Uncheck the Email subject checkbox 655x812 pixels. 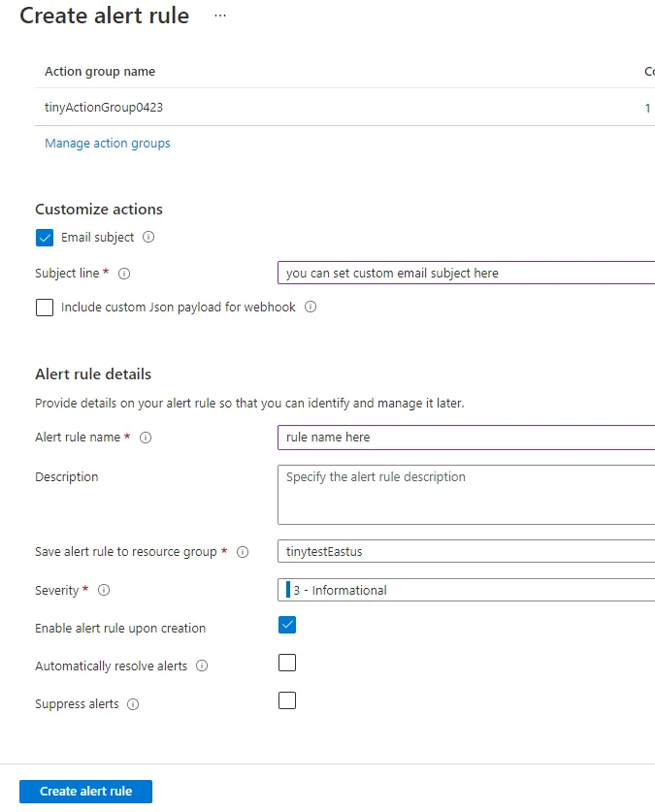45,238
